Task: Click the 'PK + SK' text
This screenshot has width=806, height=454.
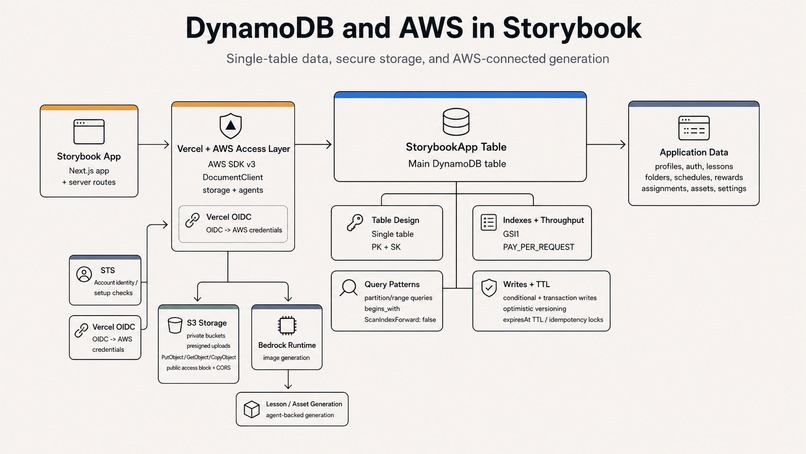Action: point(386,247)
